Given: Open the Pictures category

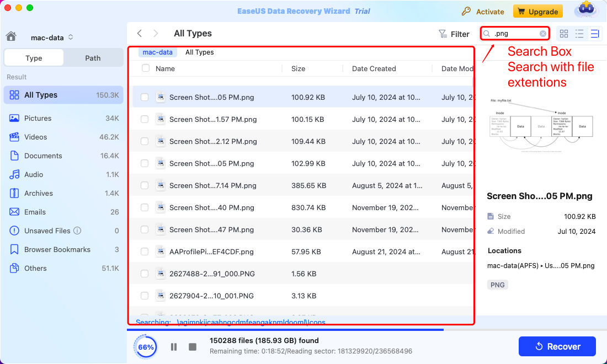Looking at the screenshot, I should tap(63, 119).
